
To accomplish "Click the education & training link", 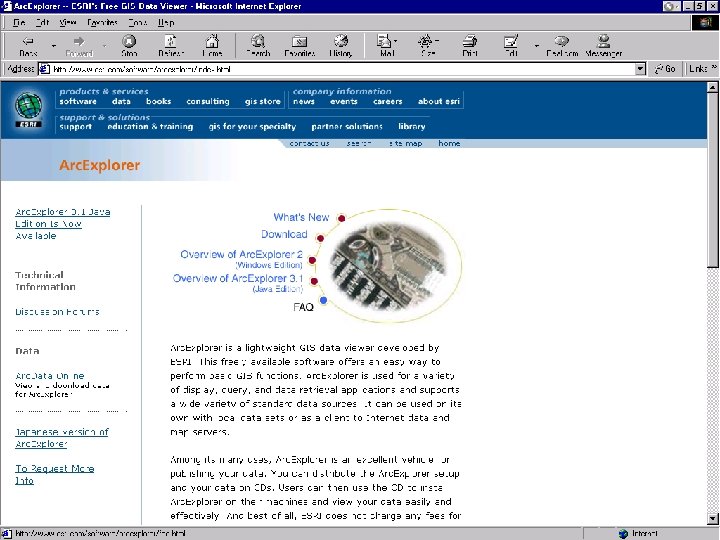I will [150, 126].
